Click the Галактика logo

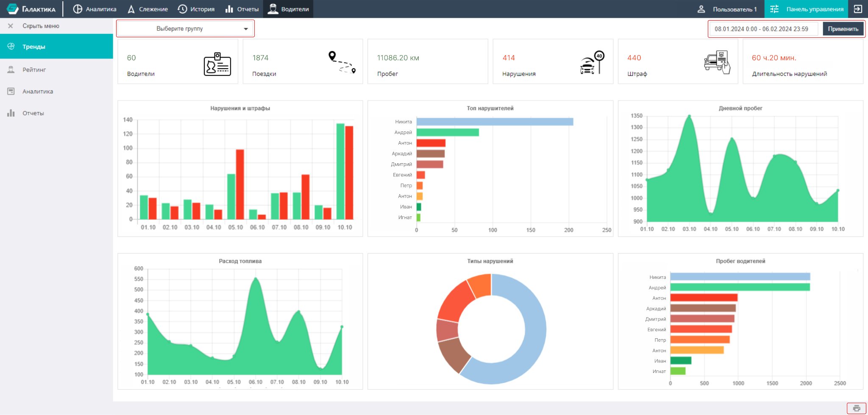pos(31,9)
